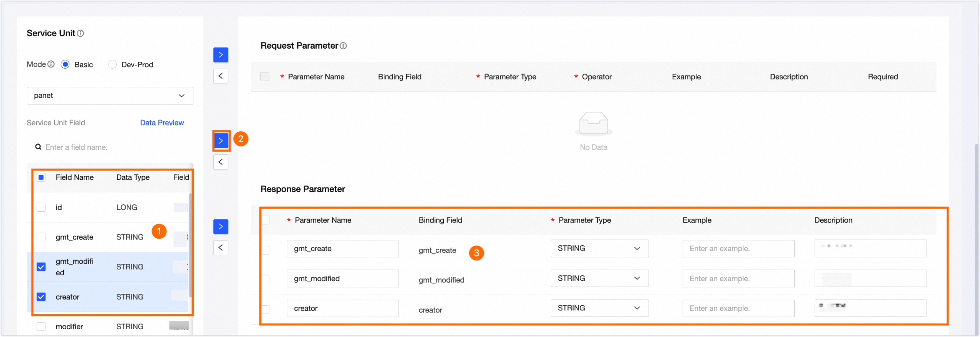Click the page vertical scrollbar at far right

coord(976,239)
